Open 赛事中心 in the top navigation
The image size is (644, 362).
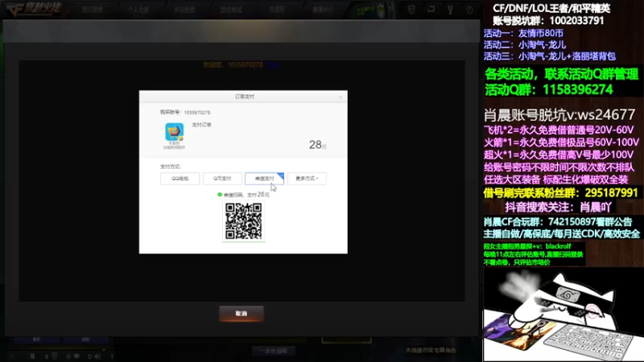(x=324, y=10)
